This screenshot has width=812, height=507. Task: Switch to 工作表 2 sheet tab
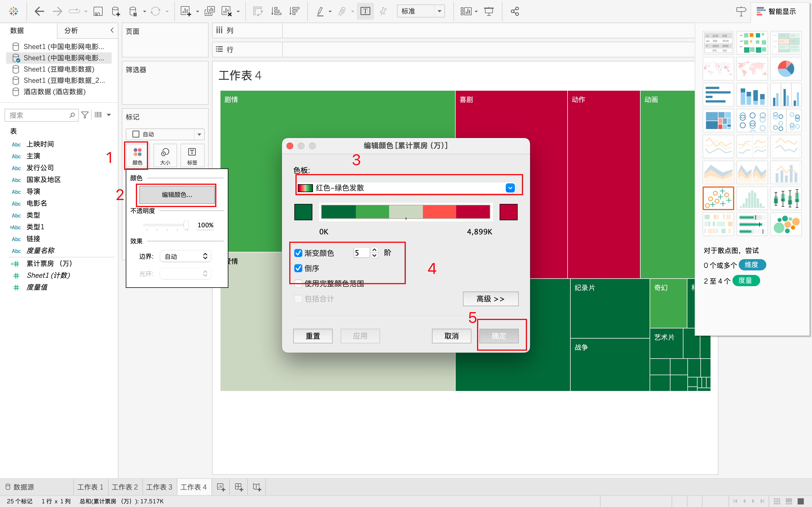click(125, 487)
